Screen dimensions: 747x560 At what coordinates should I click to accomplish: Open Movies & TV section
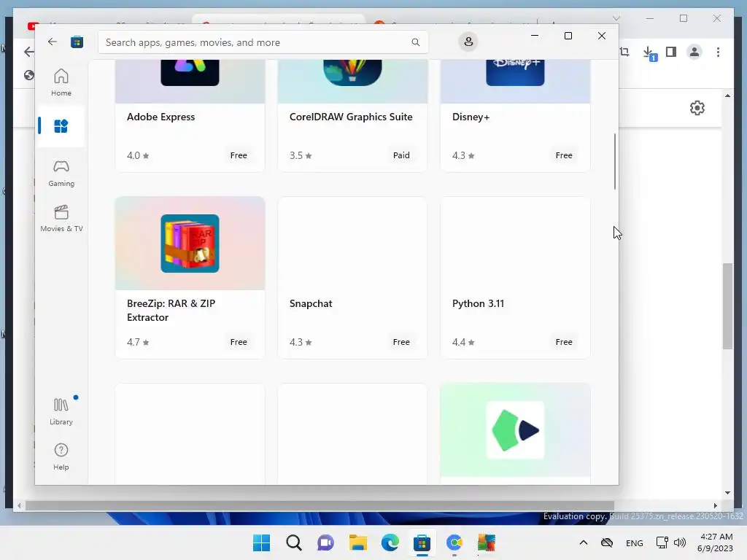pyautogui.click(x=61, y=218)
